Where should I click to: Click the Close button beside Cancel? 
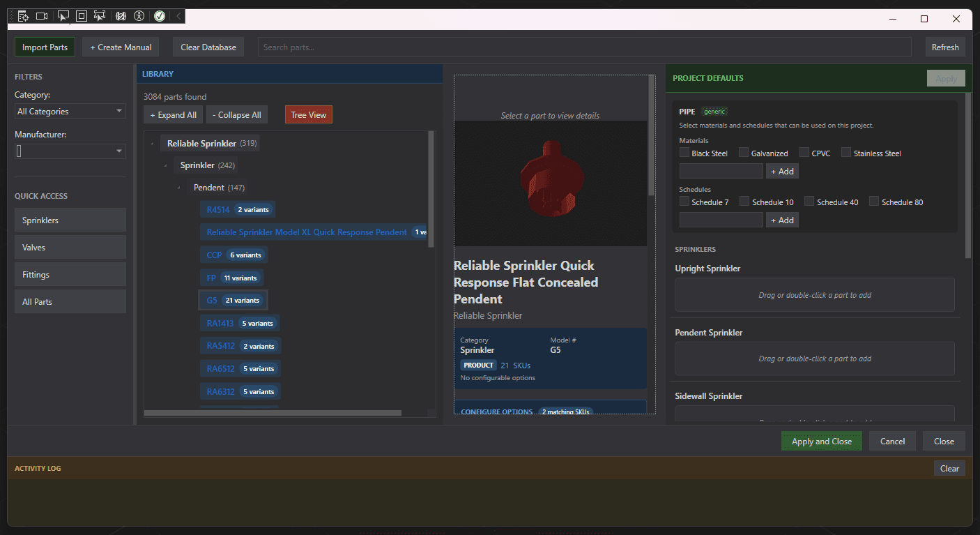[x=944, y=441]
